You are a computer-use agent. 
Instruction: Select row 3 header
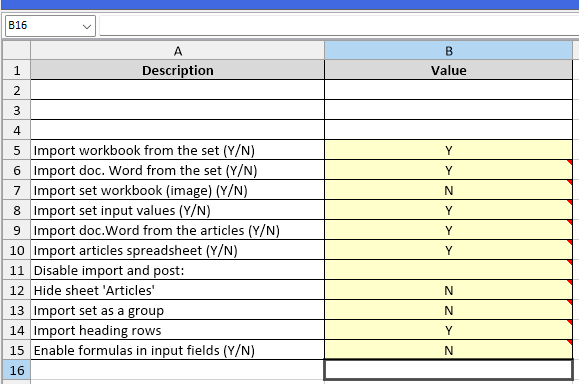17,110
